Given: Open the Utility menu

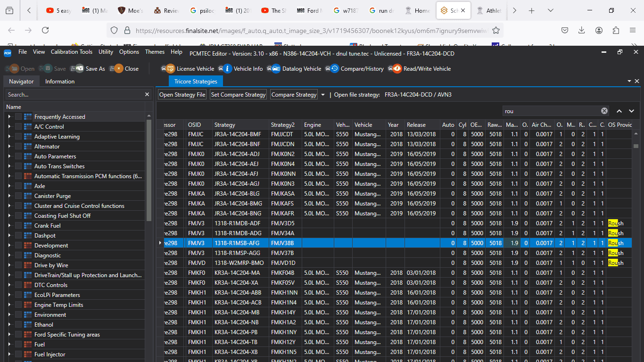Looking at the screenshot, I should 106,52.
